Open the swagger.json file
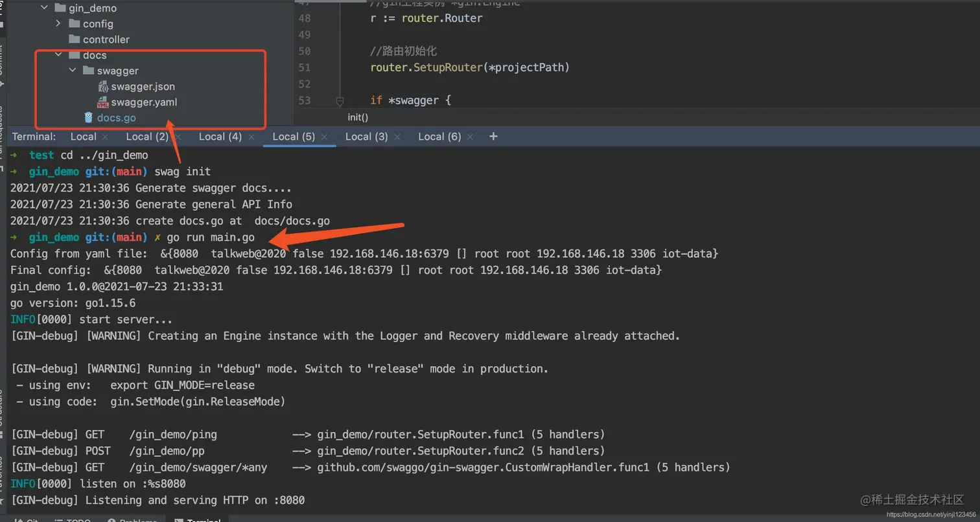 pyautogui.click(x=143, y=86)
